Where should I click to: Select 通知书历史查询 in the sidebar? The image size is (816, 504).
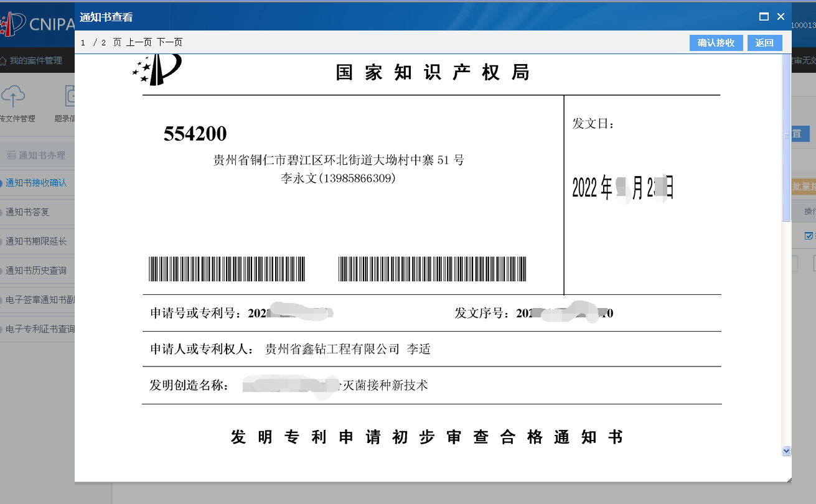click(36, 271)
